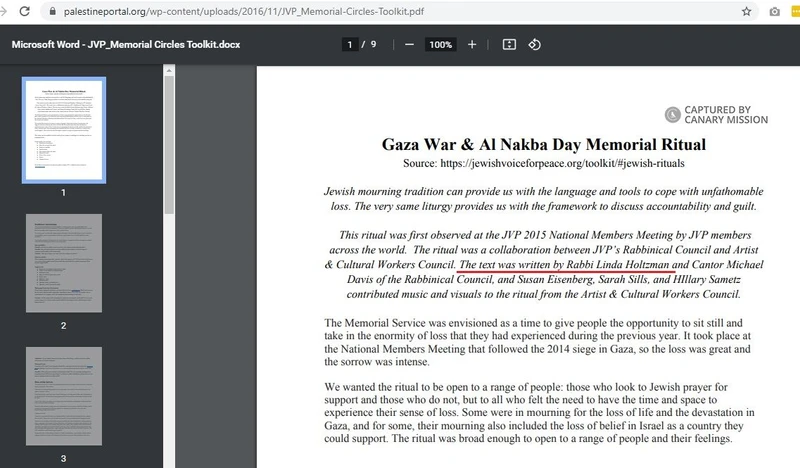Click the heading Gaza War & Al Nakba Day Memorial Ritual

544,144
